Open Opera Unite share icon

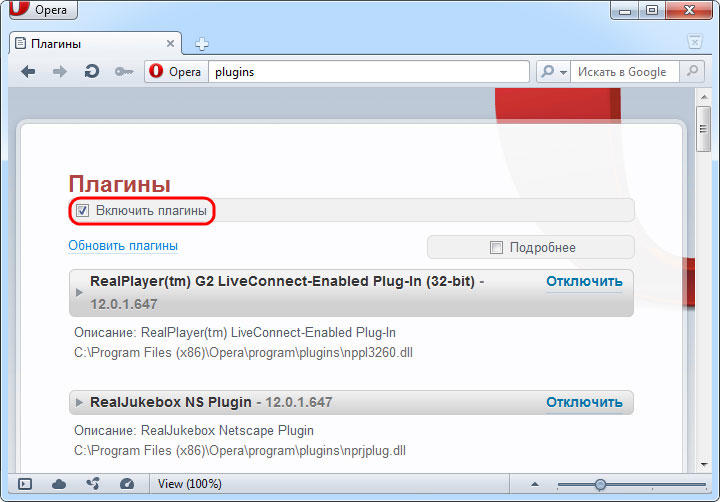93,484
